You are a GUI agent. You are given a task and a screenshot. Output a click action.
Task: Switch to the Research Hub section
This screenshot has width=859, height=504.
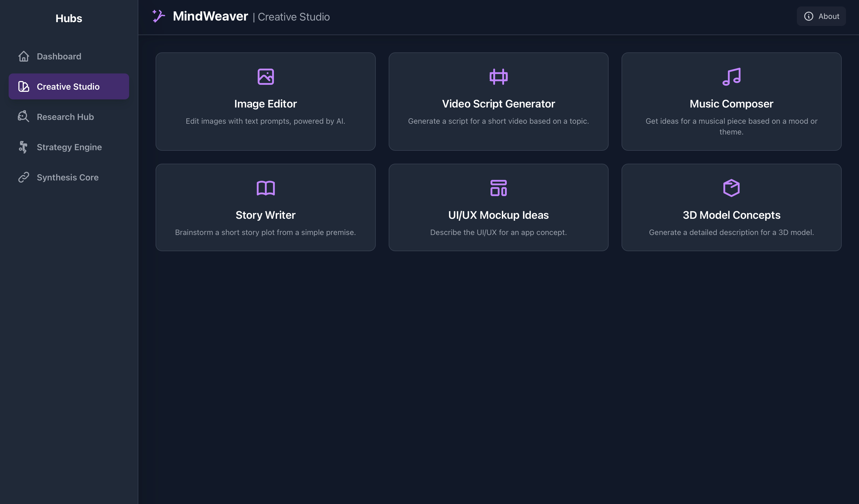coord(65,116)
